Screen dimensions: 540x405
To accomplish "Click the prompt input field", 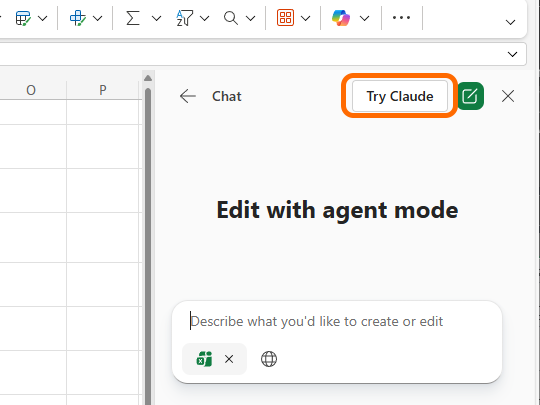I will (337, 322).
